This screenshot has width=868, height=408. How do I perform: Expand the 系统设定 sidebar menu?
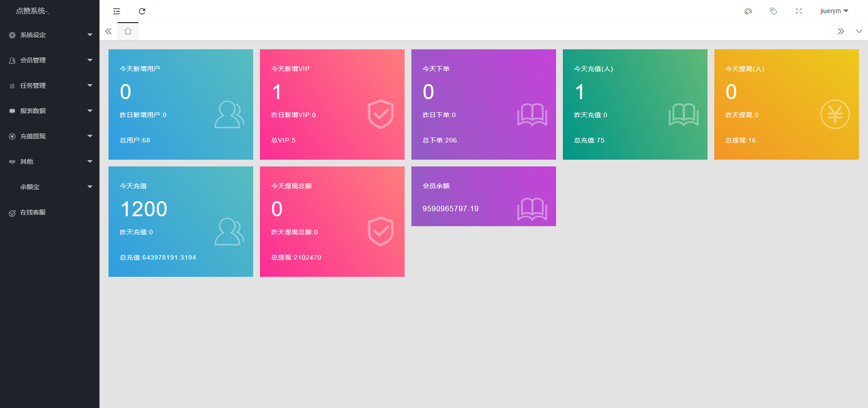(50, 35)
